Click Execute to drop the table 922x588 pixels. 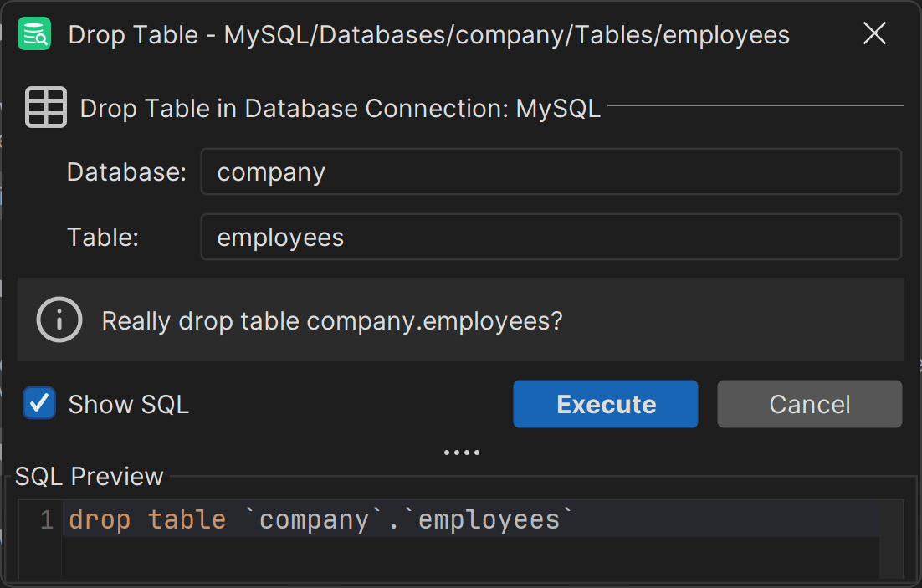(605, 404)
